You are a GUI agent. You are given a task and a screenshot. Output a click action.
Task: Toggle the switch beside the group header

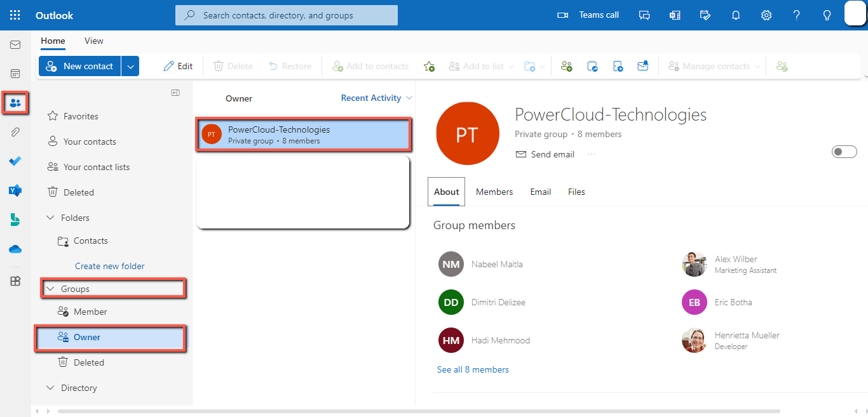point(844,152)
